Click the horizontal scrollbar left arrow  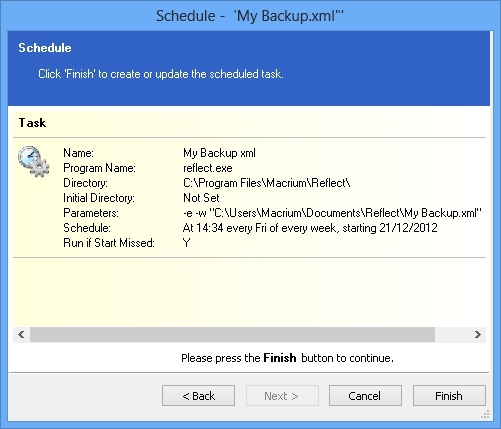click(21, 334)
